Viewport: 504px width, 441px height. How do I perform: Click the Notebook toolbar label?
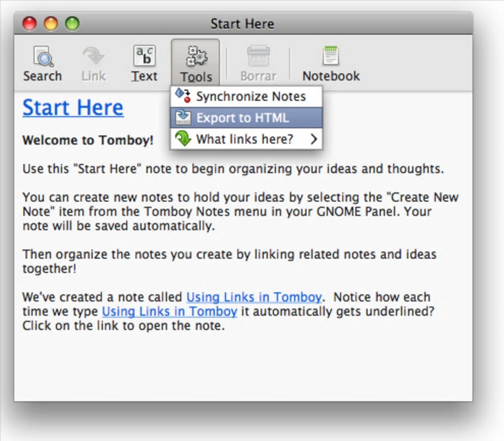pos(331,76)
